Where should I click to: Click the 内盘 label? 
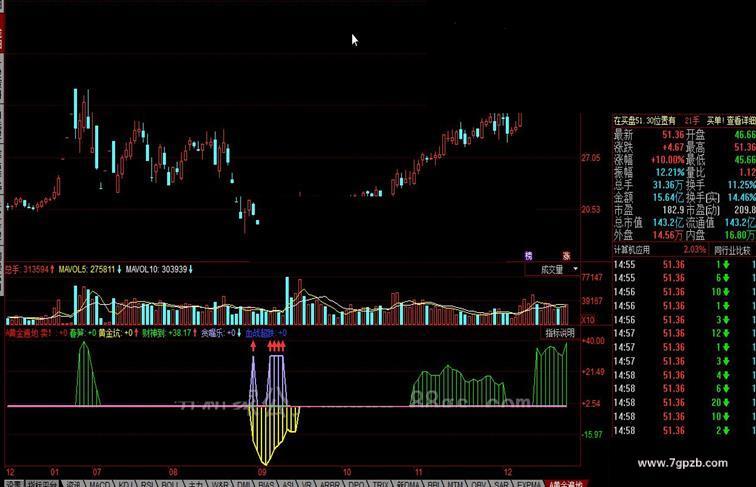point(695,235)
